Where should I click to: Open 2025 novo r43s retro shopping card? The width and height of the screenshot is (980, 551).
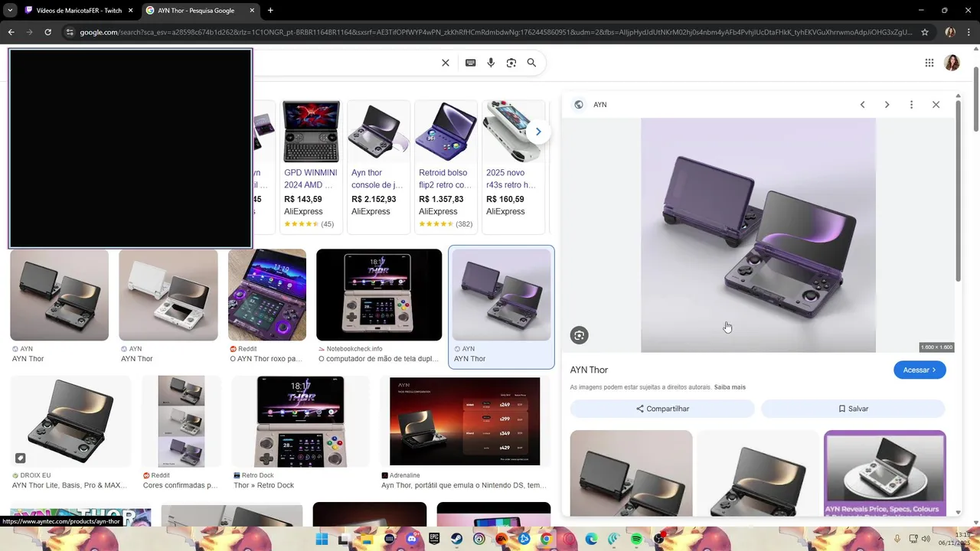pyautogui.click(x=513, y=167)
